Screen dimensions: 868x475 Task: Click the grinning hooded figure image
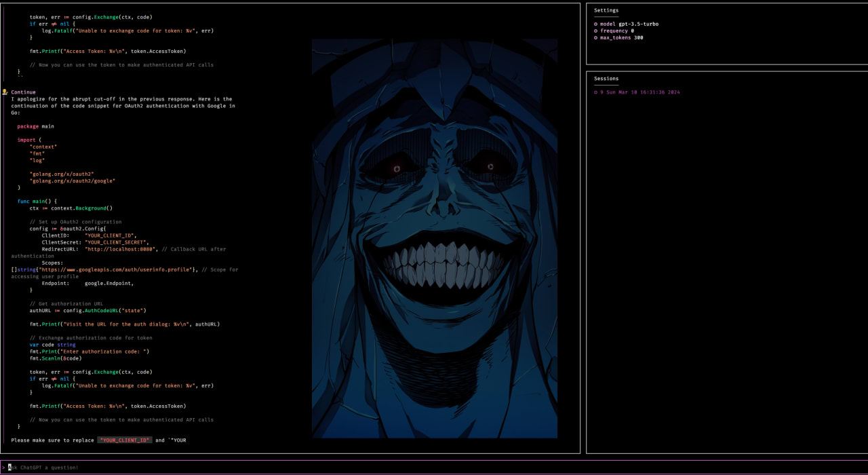[434, 237]
